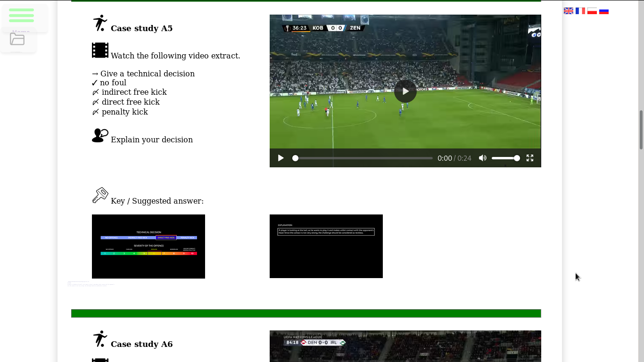Seek on the video progress bar
644x362 pixels.
click(363, 158)
